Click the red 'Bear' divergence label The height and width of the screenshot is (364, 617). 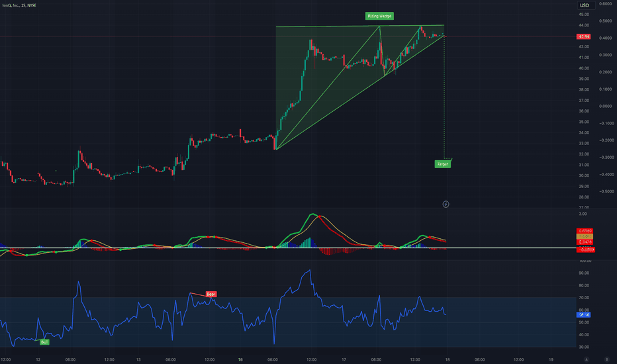[211, 295]
